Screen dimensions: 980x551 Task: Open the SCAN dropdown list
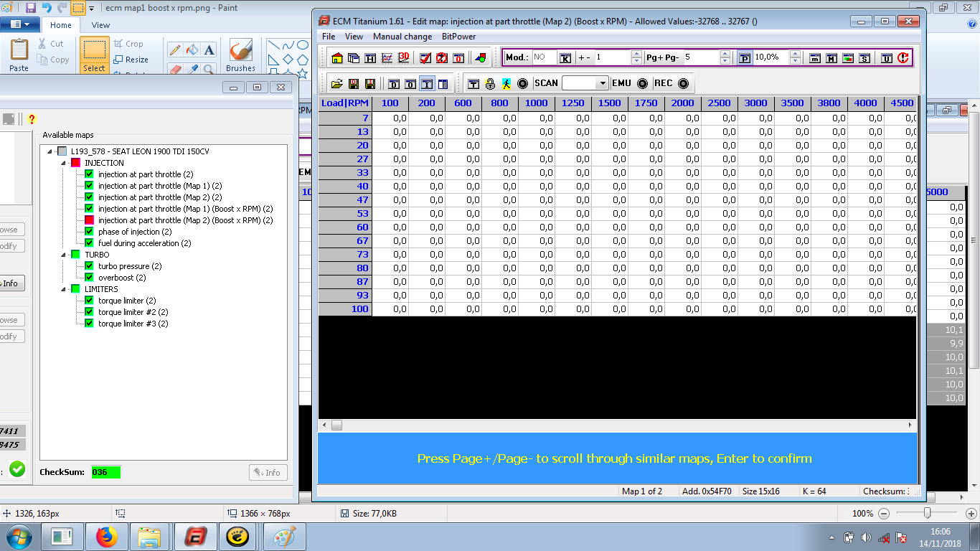point(602,84)
